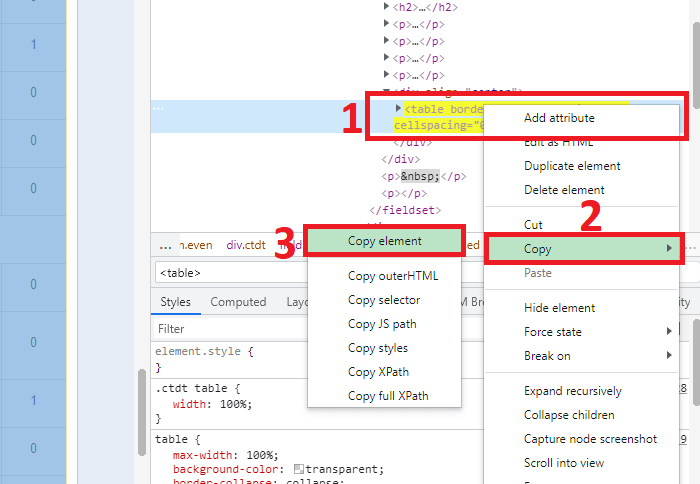Image resolution: width=700 pixels, height=484 pixels.
Task: Select the empty <p></p> DOM node
Action: [x=404, y=193]
